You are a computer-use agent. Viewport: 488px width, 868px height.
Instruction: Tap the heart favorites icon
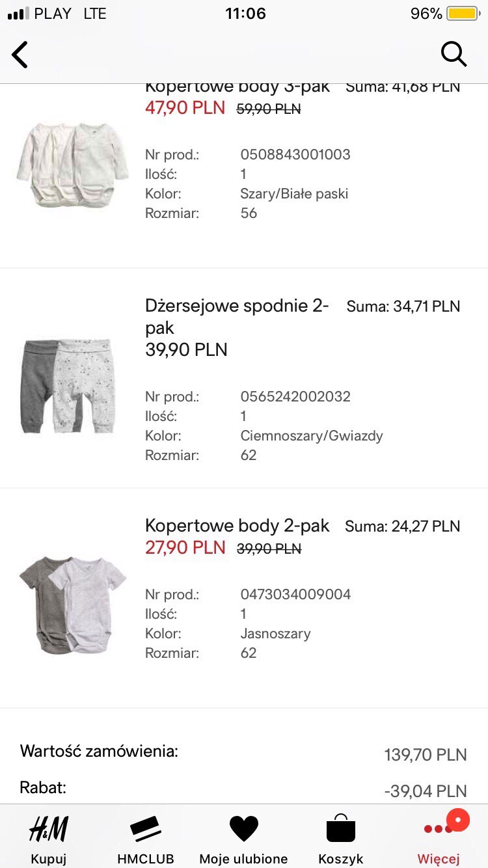tap(244, 829)
